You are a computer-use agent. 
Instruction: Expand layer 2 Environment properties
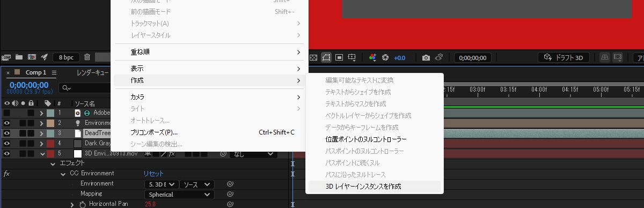[41, 123]
